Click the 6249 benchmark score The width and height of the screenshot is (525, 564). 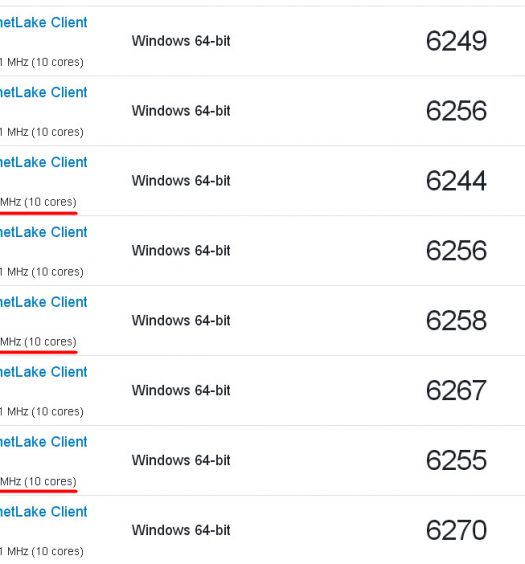coord(456,41)
